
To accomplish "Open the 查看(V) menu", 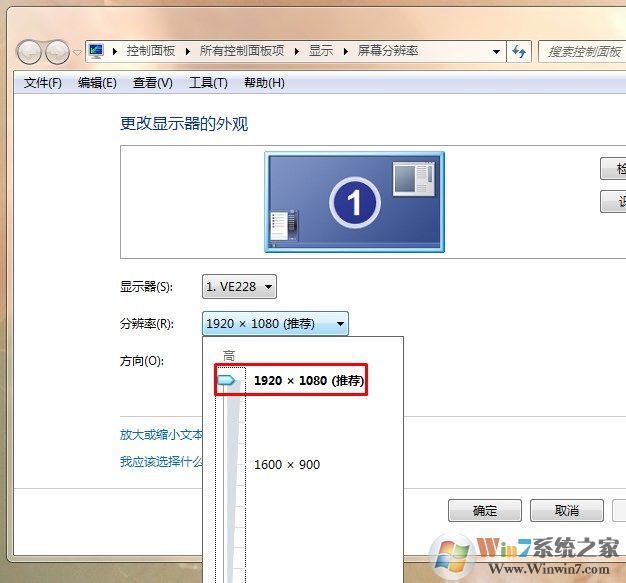I will [x=152, y=83].
